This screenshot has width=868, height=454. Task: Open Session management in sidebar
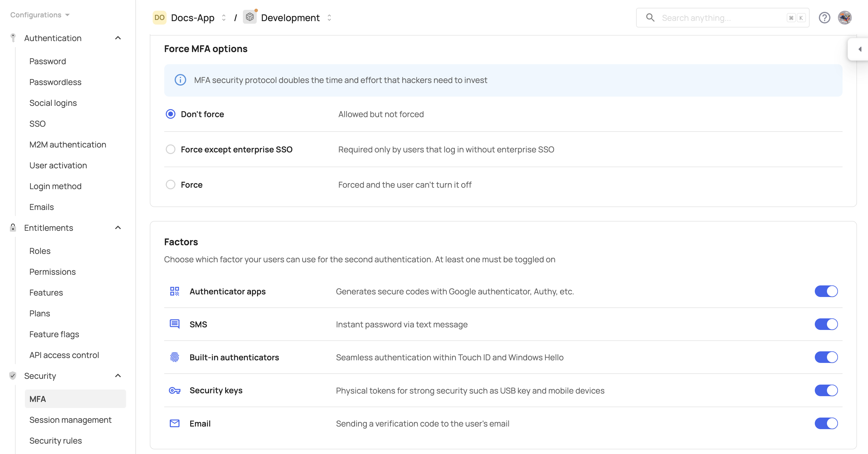[70, 420]
